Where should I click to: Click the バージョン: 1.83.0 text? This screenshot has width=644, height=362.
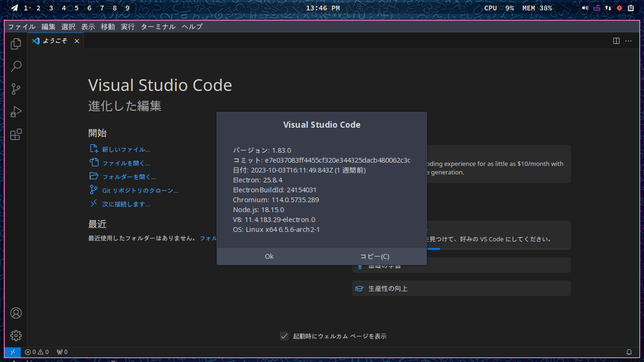click(262, 150)
